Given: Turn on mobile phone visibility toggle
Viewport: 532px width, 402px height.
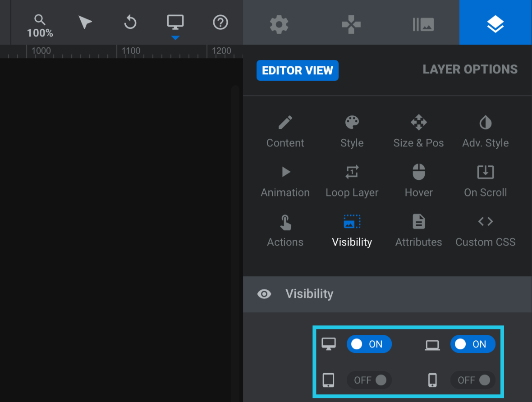Looking at the screenshot, I should pos(472,380).
